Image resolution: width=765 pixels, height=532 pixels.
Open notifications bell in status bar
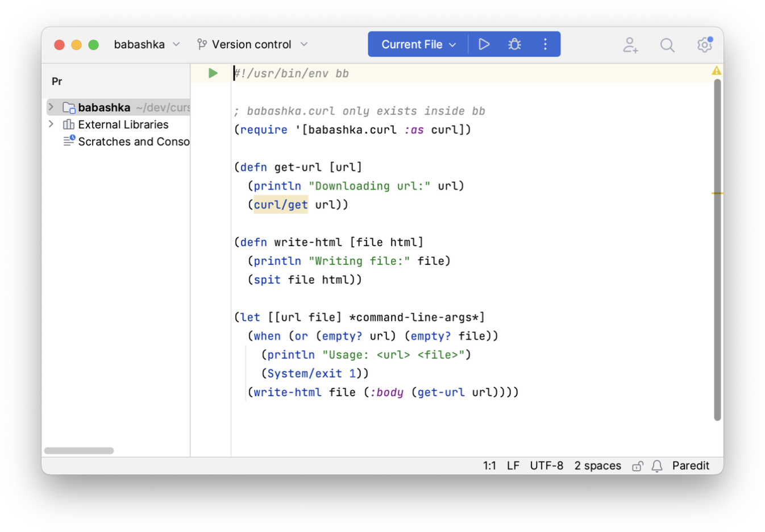(x=657, y=466)
